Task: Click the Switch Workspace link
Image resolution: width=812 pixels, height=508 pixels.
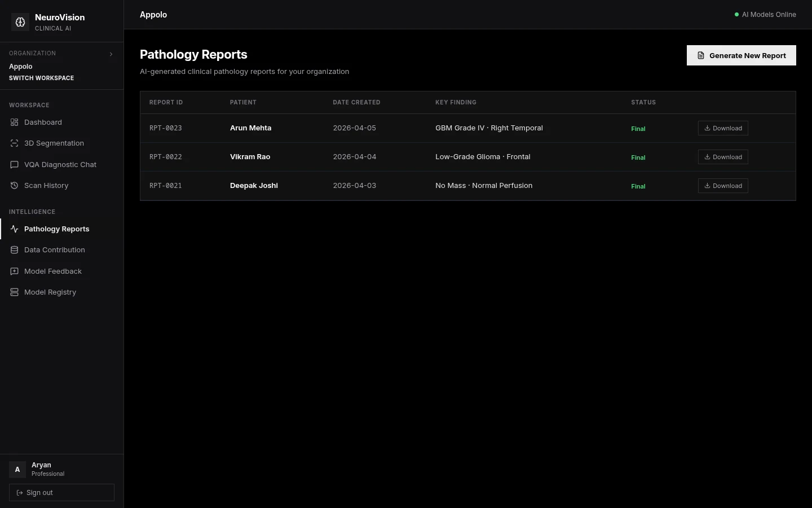Action: (41, 78)
